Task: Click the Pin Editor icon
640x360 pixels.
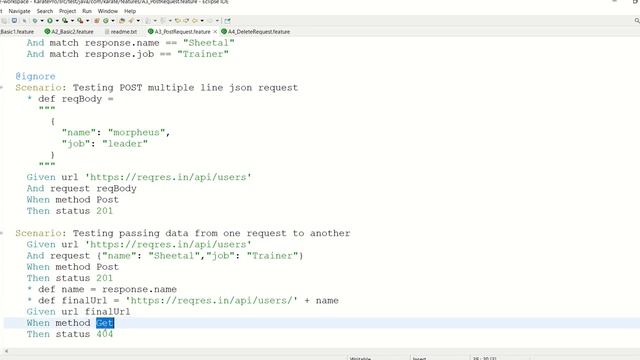Action: click(x=227, y=20)
